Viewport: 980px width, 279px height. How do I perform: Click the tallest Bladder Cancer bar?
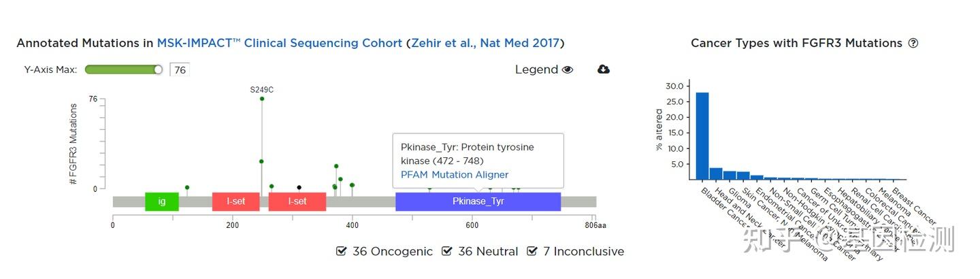[702, 135]
